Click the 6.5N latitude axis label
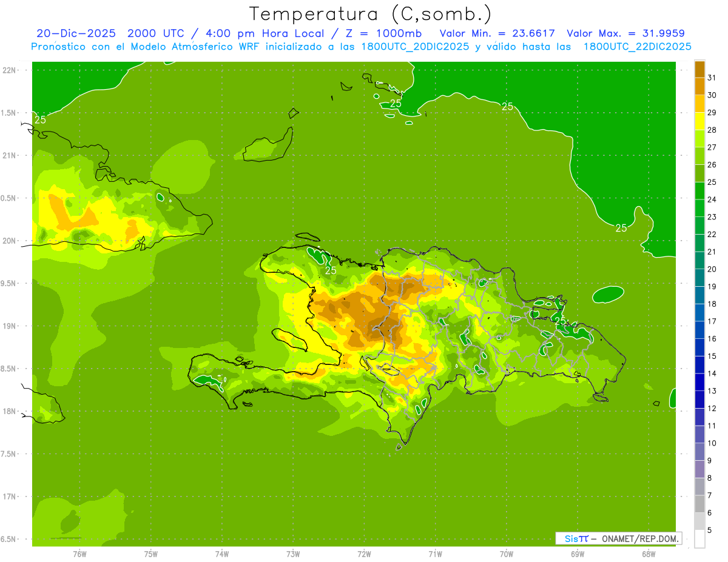Screen dimensions: 728x562 click(x=10, y=539)
